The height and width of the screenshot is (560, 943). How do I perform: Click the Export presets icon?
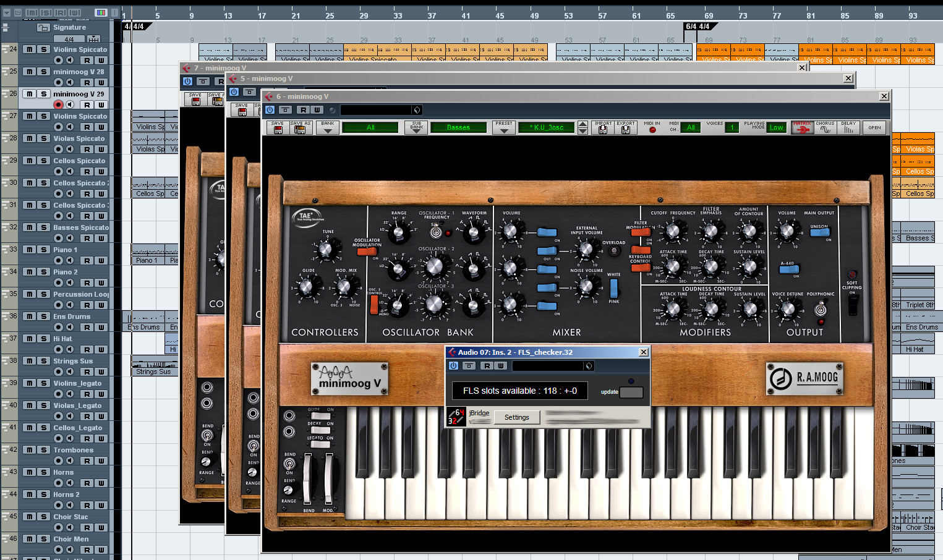point(626,127)
